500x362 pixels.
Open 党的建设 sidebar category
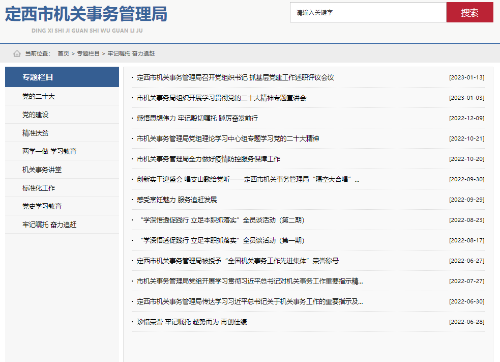(x=35, y=115)
